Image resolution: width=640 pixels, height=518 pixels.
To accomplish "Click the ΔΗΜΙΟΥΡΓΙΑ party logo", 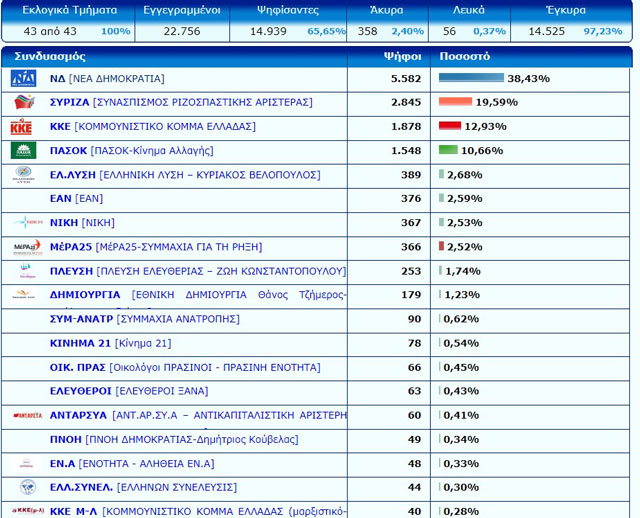I will click(24, 294).
